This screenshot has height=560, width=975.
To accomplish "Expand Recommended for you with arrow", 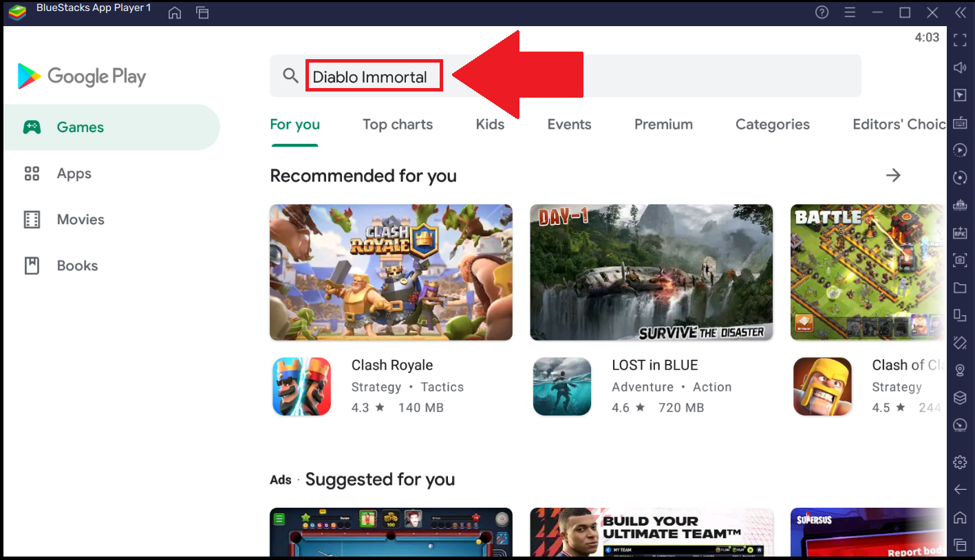I will tap(893, 175).
